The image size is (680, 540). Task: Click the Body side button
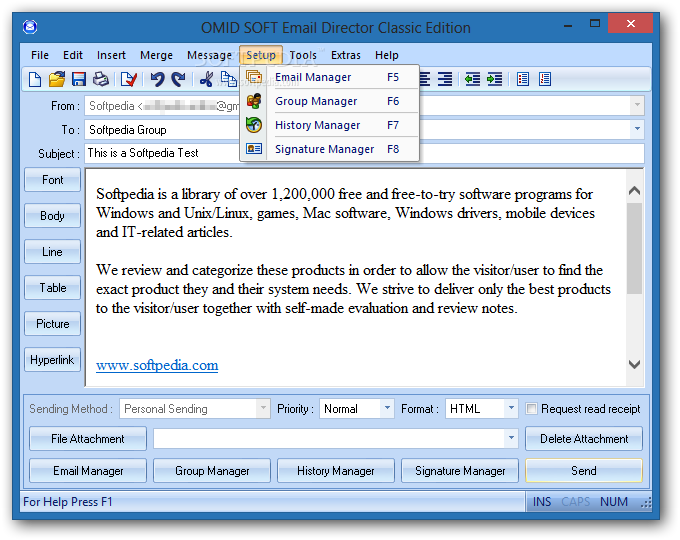pos(52,216)
